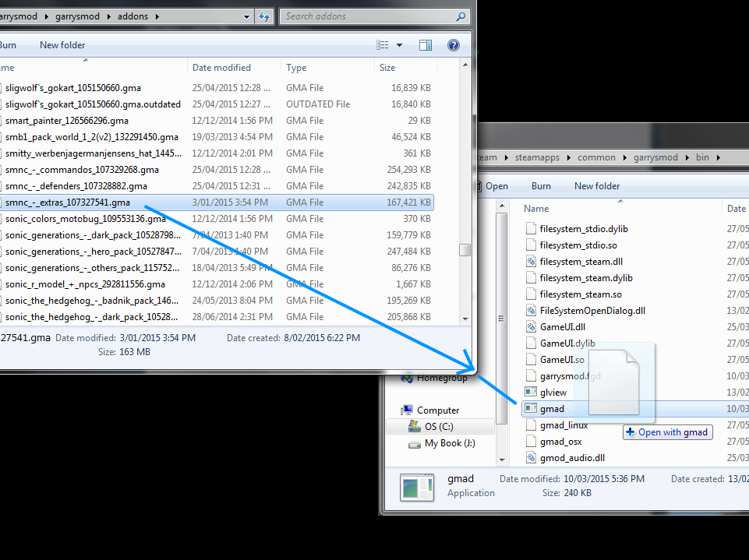Image resolution: width=749 pixels, height=560 pixels.
Task: Click common breadcrumb in bin window
Action: click(x=596, y=157)
